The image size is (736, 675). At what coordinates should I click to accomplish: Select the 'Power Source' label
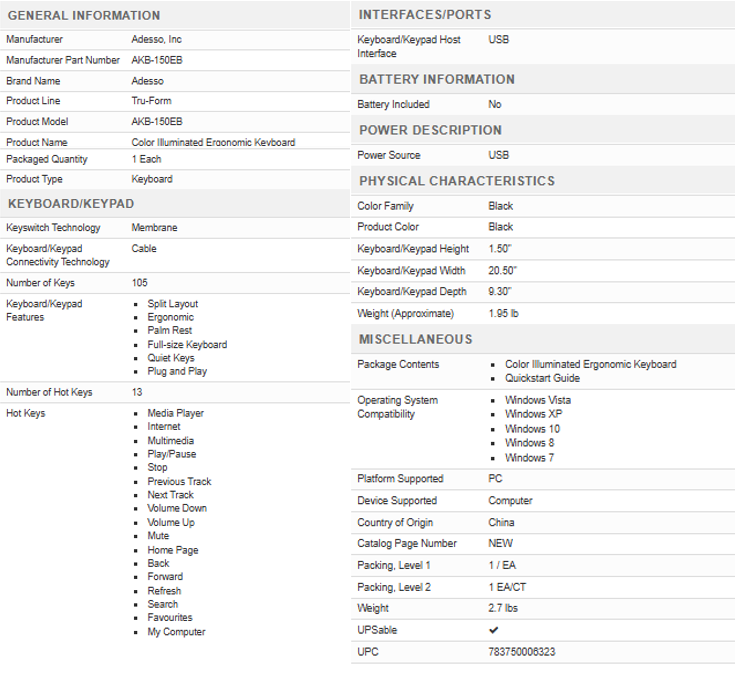point(389,155)
